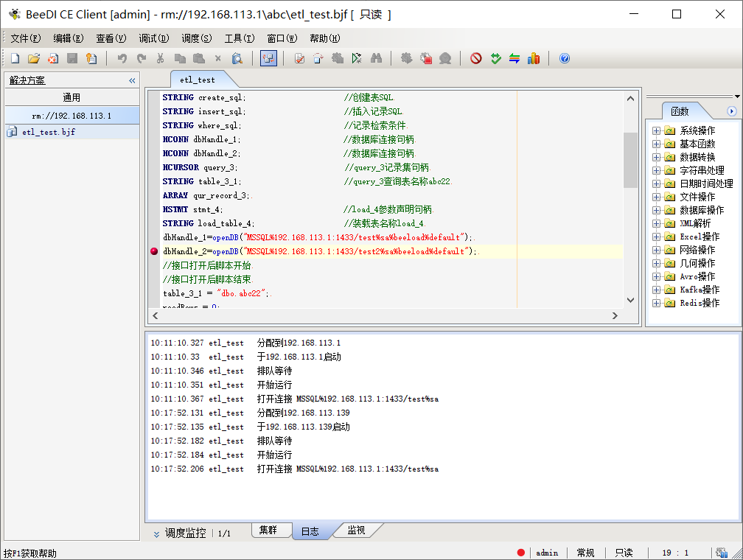The width and height of the screenshot is (743, 560).
Task: Click the red prohibited stop icon
Action: coord(475,58)
